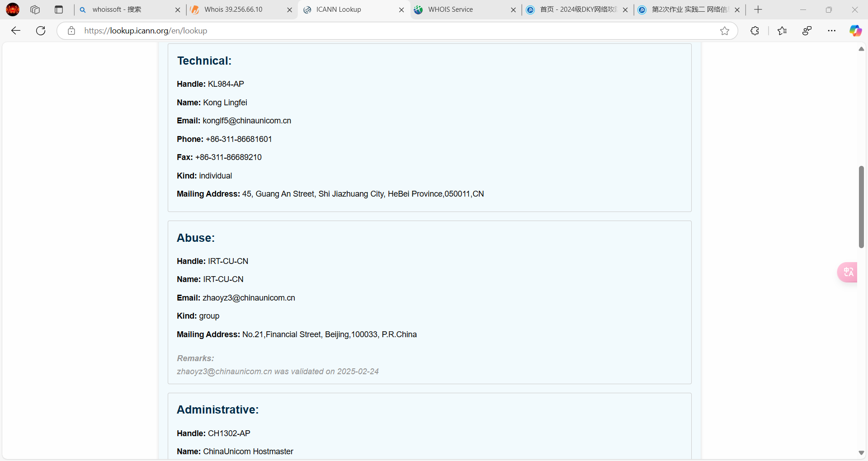Close the Whois 39.256.66.10 tab

point(290,9)
